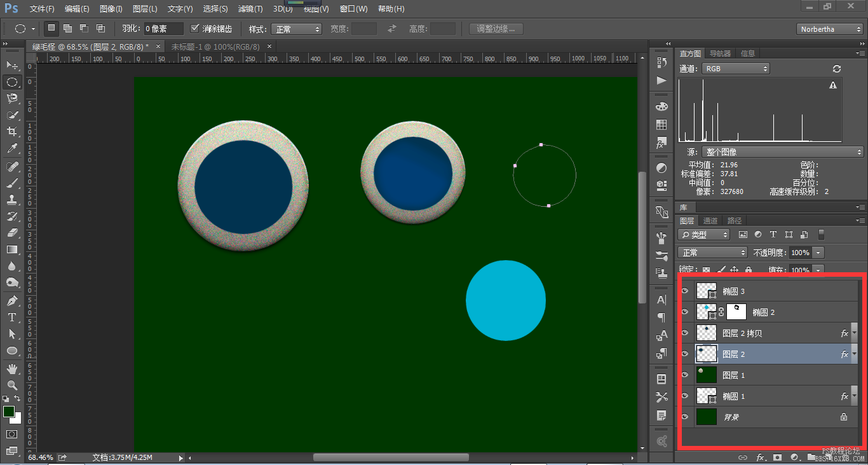Click the New Selection mode icon
Screen dimensions: 868x465
tap(51, 29)
